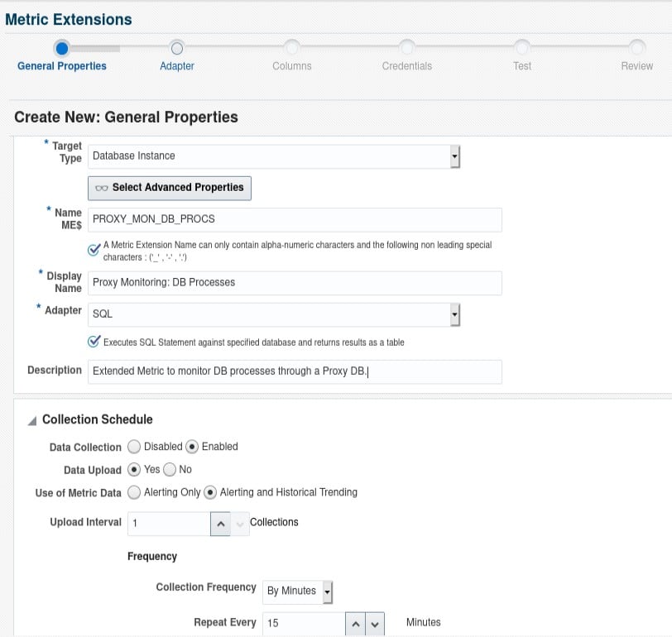The width and height of the screenshot is (672, 637).
Task: Choose Alerting Only for Use of Metric Data
Action: pos(133,491)
